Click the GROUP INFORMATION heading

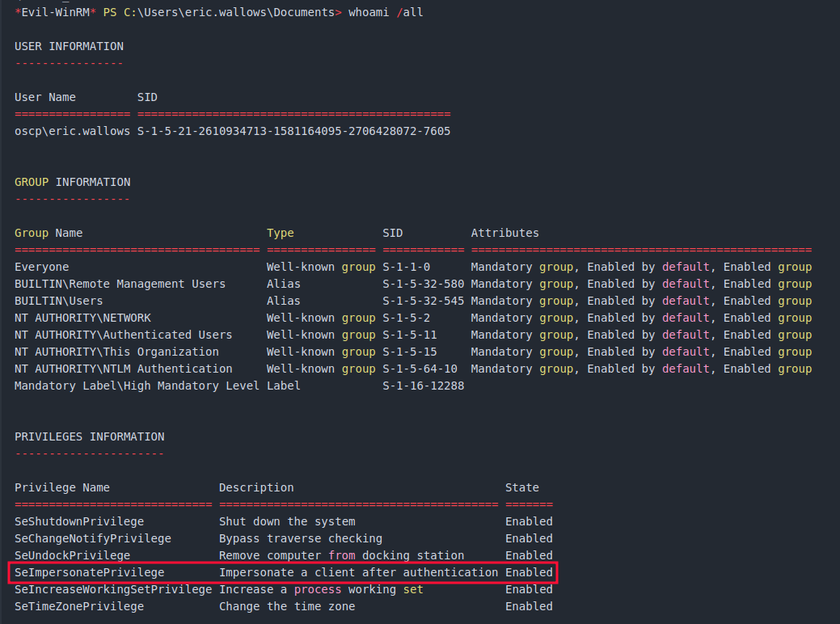tap(72, 182)
